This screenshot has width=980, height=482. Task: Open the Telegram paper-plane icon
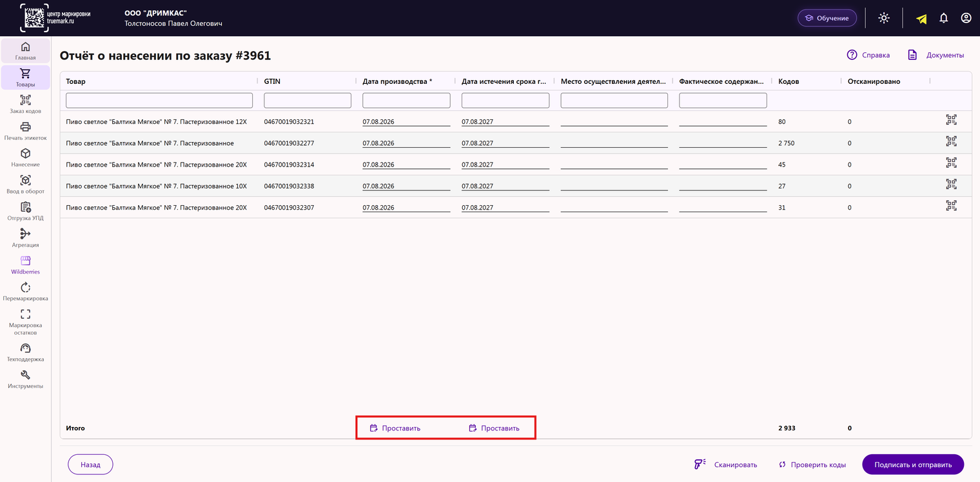click(x=921, y=19)
